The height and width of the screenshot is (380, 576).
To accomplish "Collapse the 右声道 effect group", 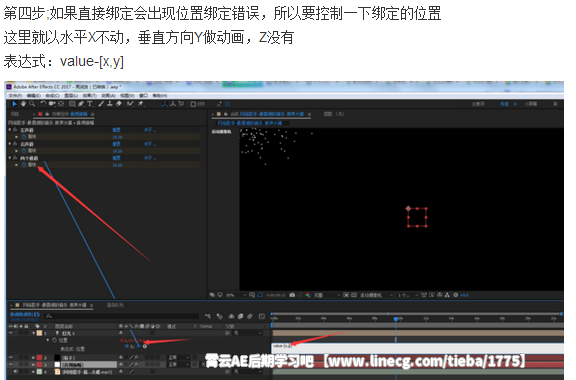I will [10, 144].
